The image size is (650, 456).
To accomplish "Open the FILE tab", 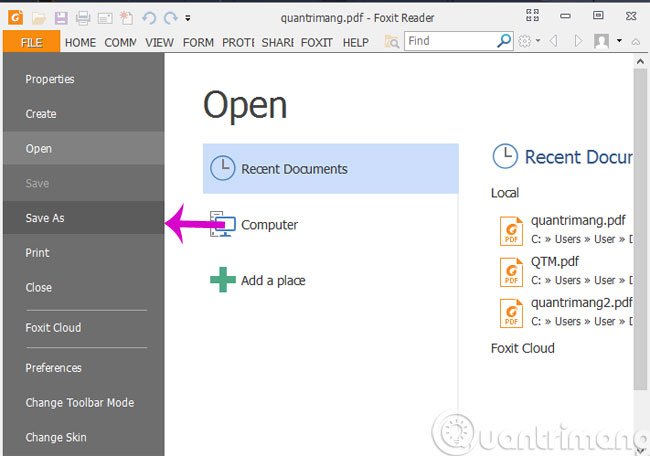I will click(32, 42).
